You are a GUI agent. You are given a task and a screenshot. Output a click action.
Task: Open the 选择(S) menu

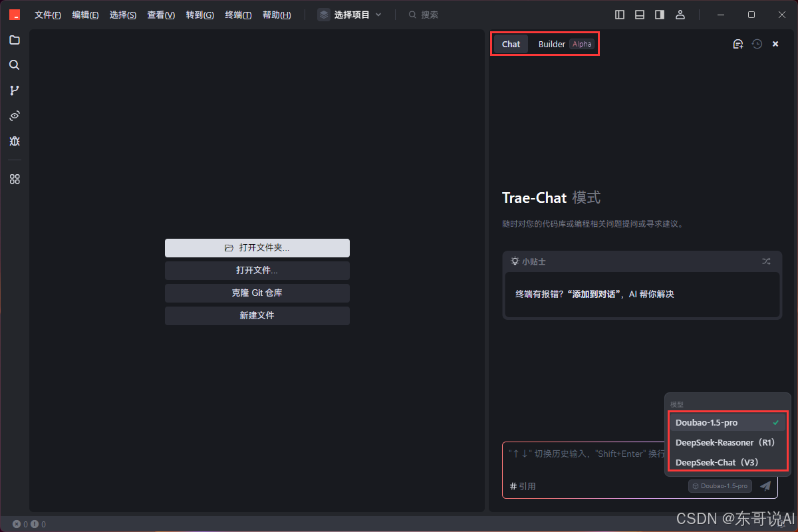[122, 15]
